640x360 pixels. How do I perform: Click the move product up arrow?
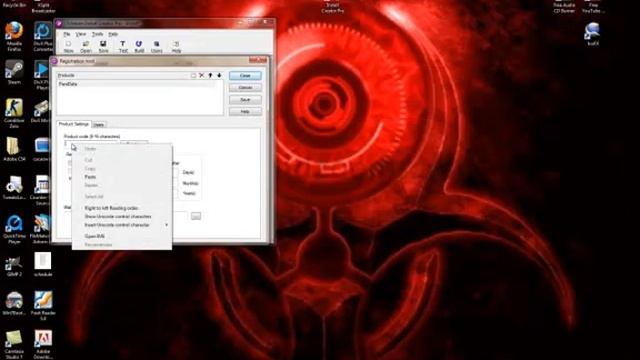click(x=211, y=76)
